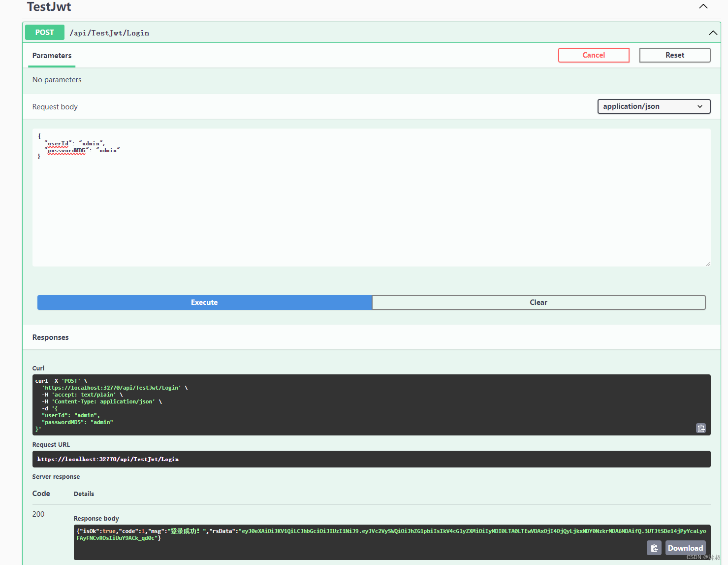Collapse the TestJwt section chevron
728x565 pixels.
(703, 6)
